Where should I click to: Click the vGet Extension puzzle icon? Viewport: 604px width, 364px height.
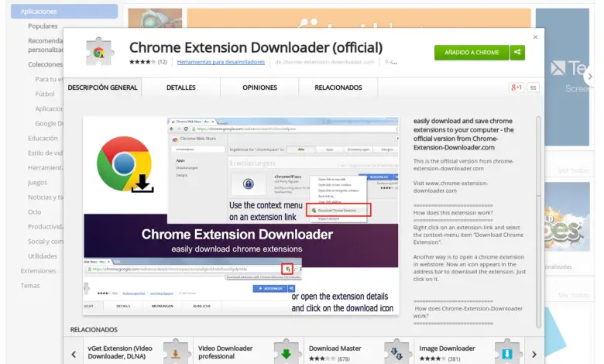click(175, 352)
